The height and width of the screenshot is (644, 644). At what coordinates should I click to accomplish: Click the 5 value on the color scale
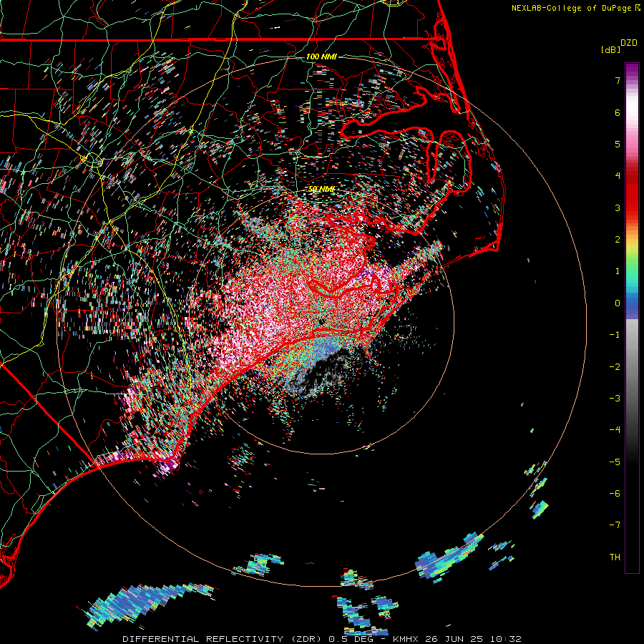pos(618,144)
